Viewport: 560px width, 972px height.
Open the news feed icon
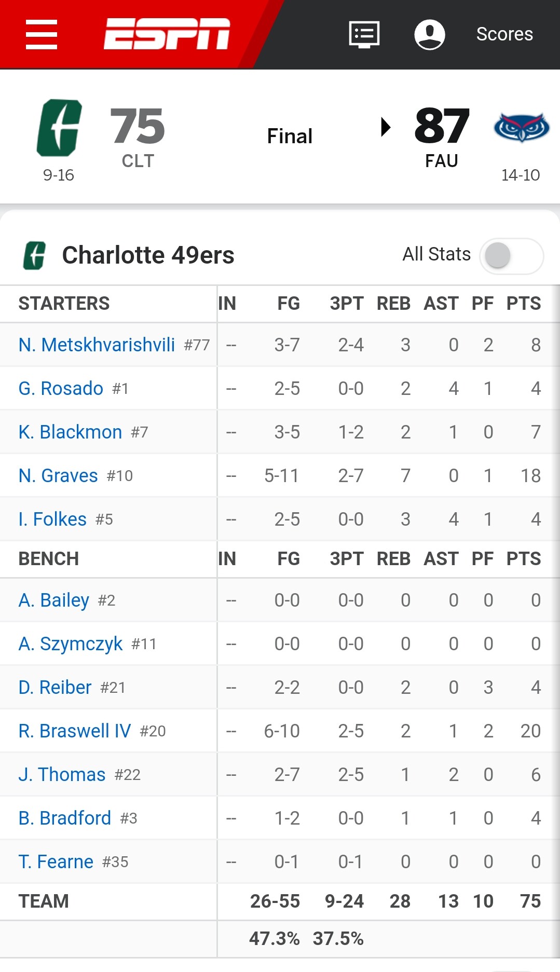point(364,34)
